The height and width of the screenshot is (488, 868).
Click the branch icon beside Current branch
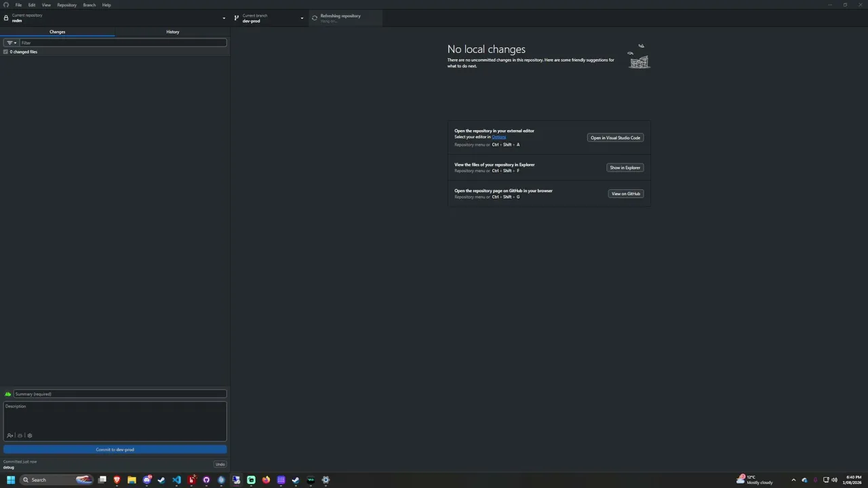coord(236,18)
